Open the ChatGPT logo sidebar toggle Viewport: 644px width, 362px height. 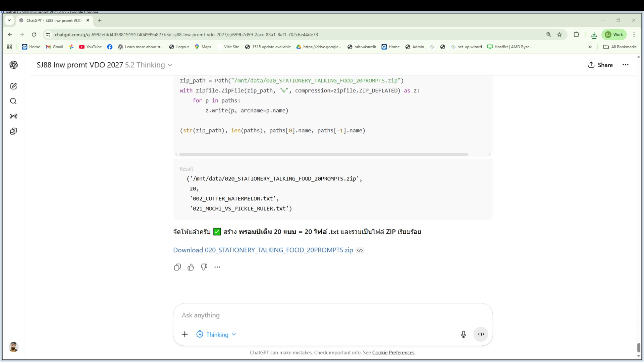13,65
